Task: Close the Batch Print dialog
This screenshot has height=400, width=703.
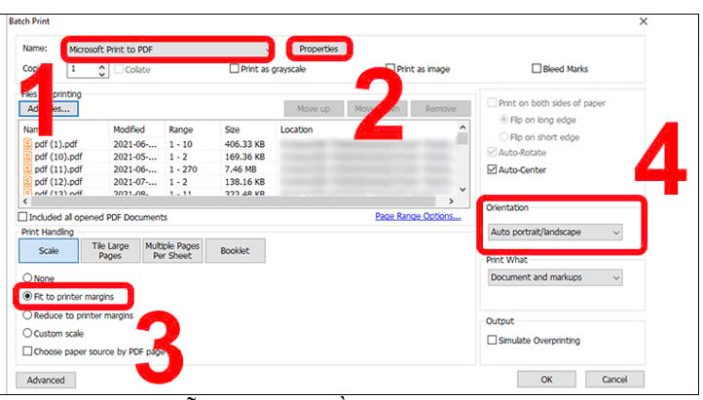Action: click(643, 21)
